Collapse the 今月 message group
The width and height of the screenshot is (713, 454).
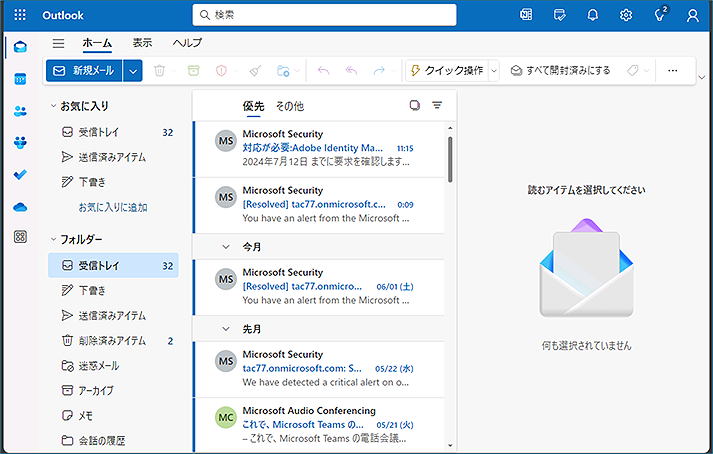[x=226, y=247]
